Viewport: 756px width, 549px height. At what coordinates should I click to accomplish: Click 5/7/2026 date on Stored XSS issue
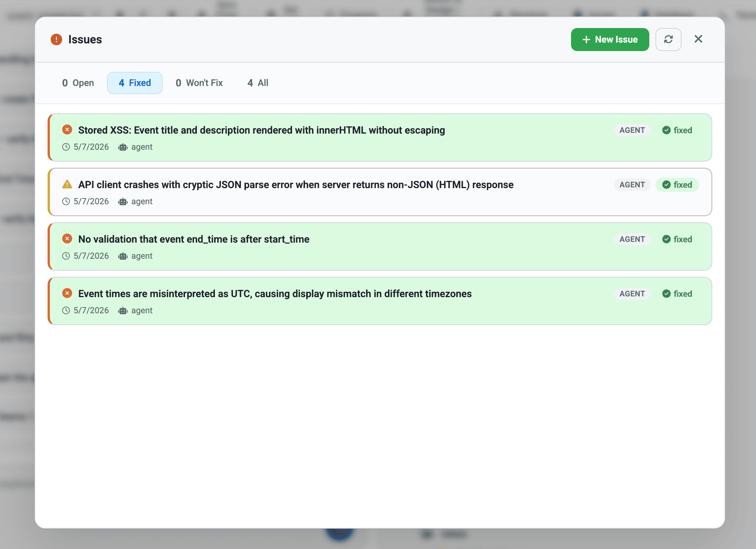(x=91, y=147)
